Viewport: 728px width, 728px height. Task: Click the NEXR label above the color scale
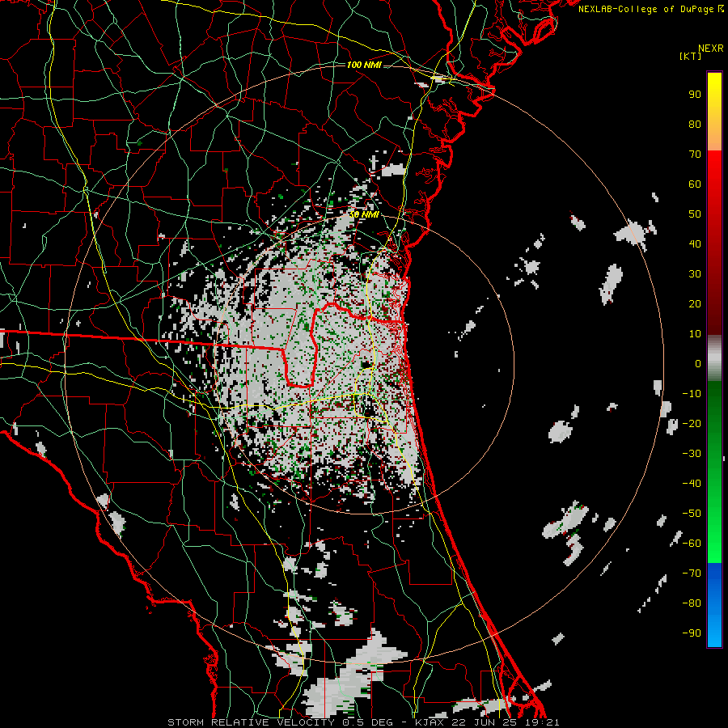(x=711, y=49)
